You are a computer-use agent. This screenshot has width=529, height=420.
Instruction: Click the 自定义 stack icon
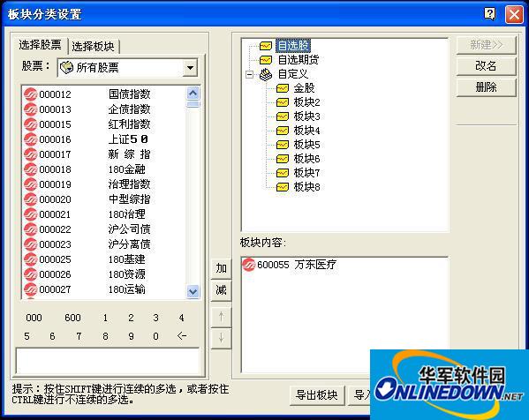(266, 74)
